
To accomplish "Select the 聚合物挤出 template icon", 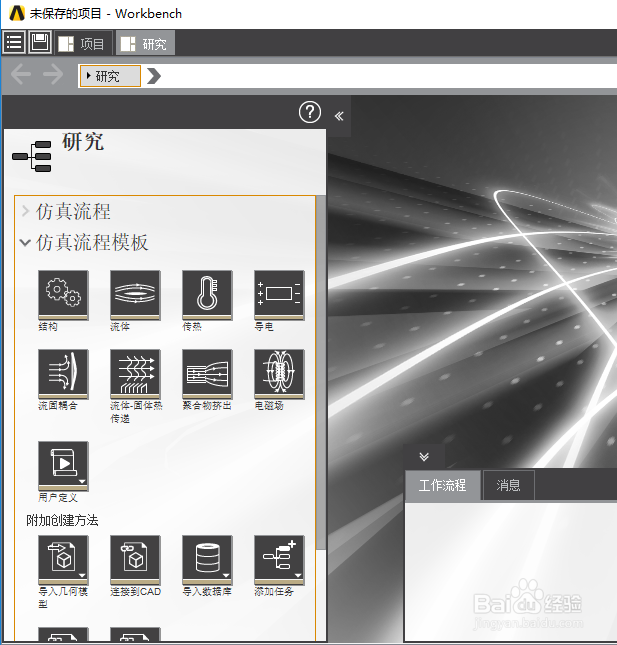I will (207, 374).
